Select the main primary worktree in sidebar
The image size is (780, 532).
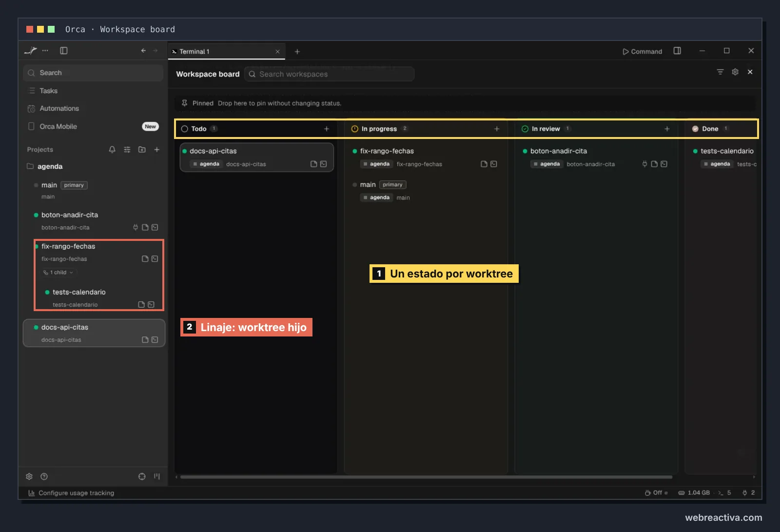(94, 190)
